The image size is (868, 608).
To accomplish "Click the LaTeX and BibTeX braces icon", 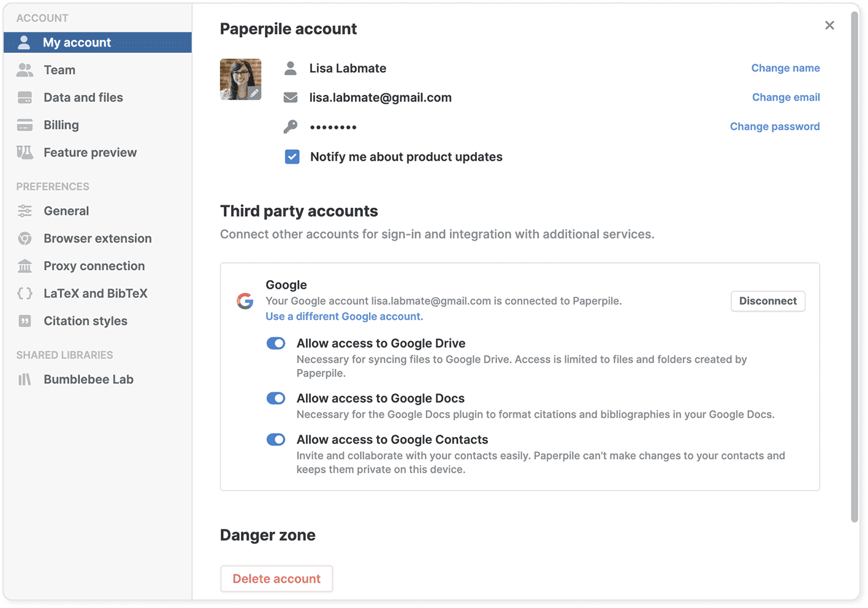I will 25,294.
